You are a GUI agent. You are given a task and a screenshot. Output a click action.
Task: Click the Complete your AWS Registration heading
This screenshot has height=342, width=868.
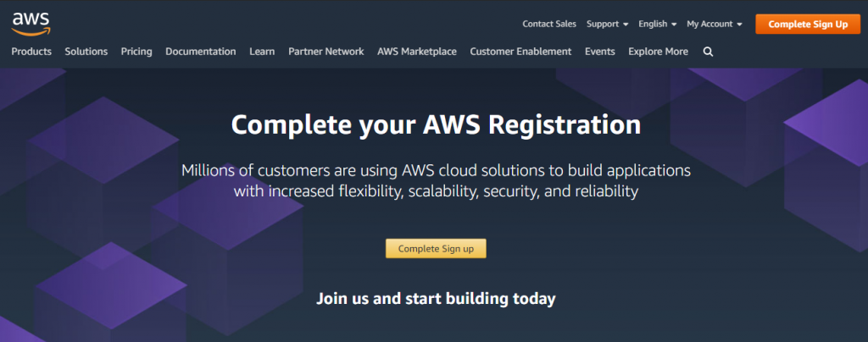(x=436, y=125)
